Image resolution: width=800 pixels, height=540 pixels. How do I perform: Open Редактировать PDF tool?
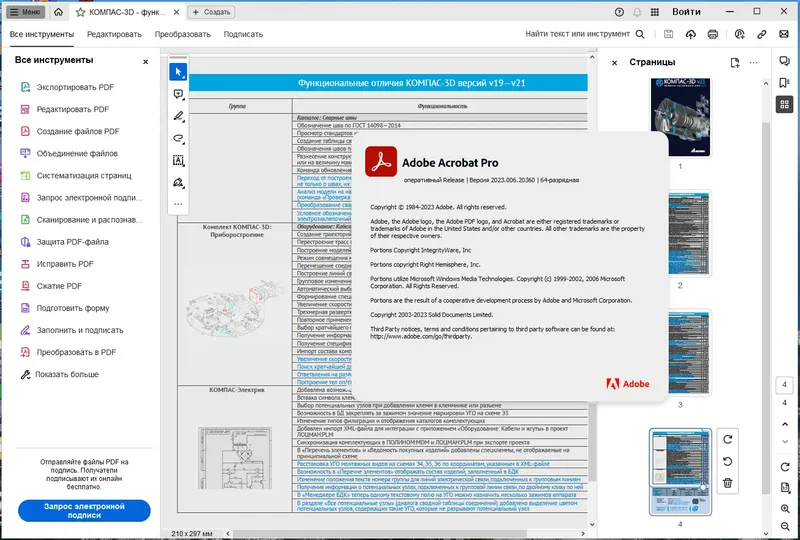pyautogui.click(x=64, y=109)
